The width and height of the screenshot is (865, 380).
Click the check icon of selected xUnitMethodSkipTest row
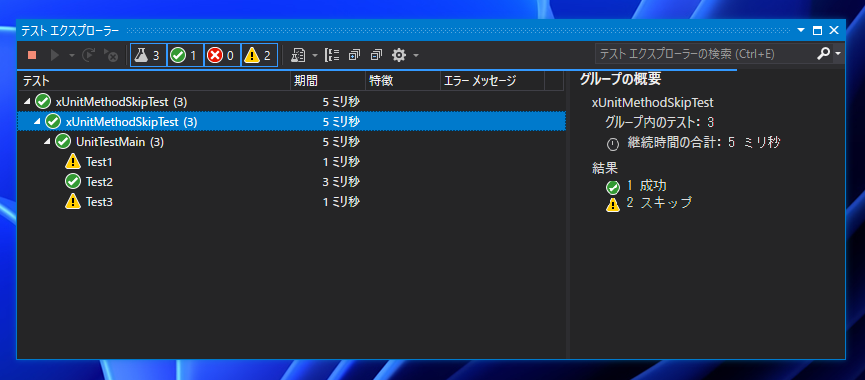(52, 121)
